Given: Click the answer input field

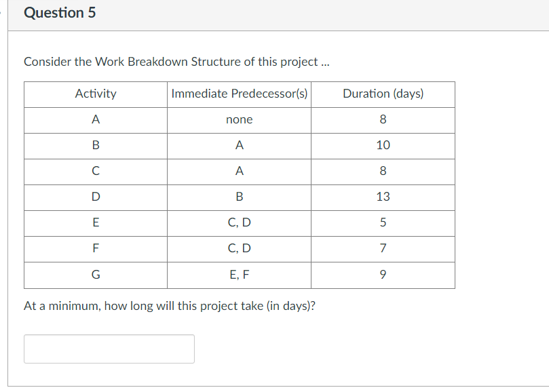Looking at the screenshot, I should click(x=109, y=348).
